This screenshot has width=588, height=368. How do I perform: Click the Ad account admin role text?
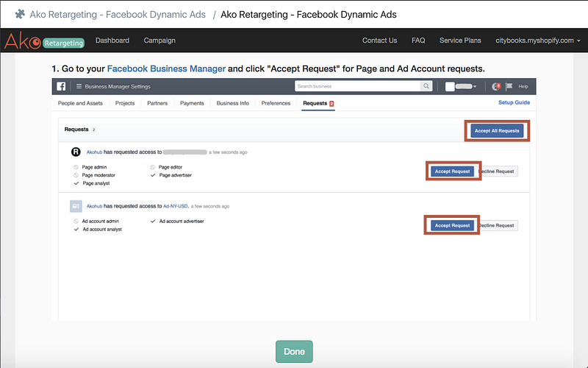[x=101, y=222]
